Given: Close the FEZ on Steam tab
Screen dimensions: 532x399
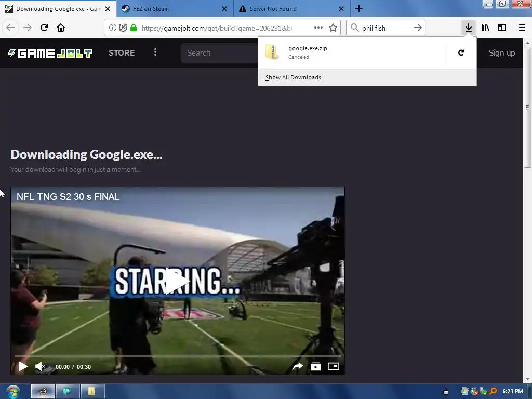Looking at the screenshot, I should 224,9.
